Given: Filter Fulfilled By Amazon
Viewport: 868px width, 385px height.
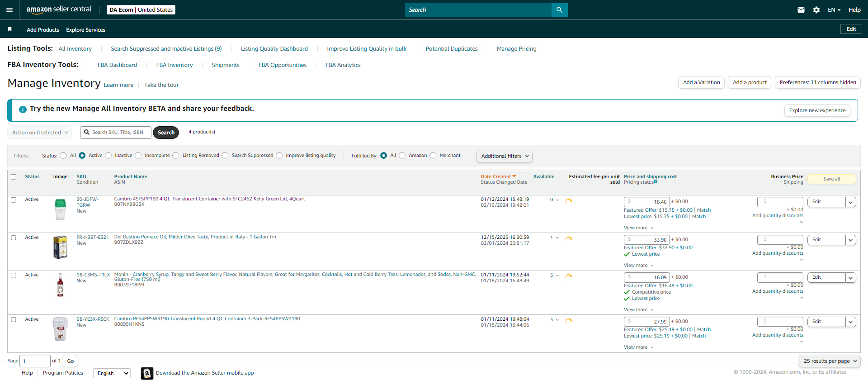Looking at the screenshot, I should pos(402,156).
